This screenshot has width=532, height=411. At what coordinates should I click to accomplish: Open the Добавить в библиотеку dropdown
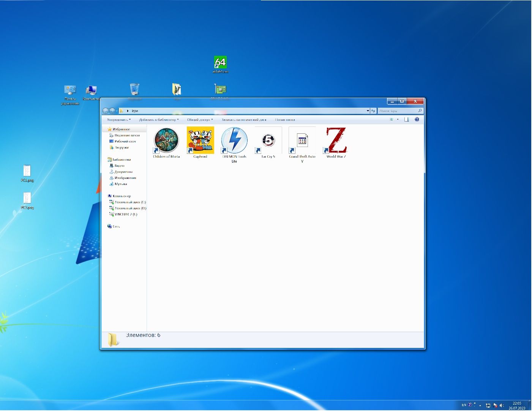pos(159,120)
